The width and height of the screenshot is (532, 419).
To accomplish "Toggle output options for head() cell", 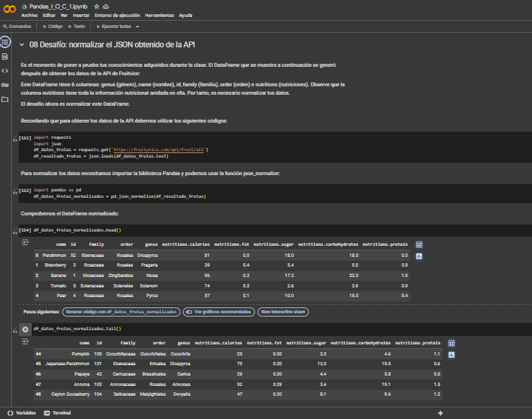I will coord(25,242).
